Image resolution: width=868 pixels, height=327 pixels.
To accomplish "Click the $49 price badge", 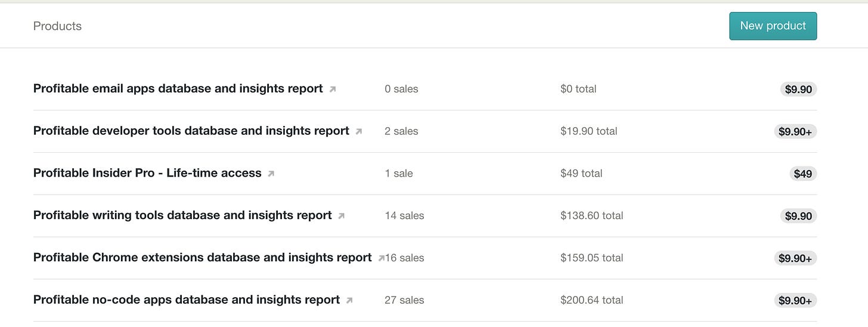I will (802, 174).
